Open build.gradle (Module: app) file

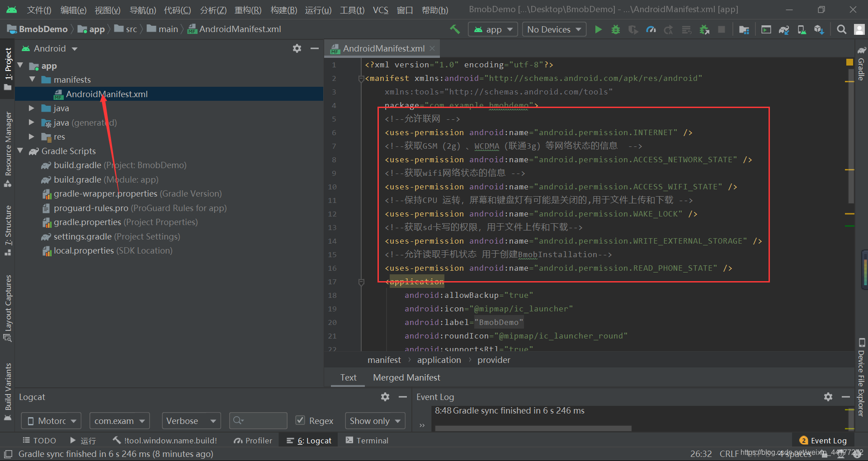(106, 179)
